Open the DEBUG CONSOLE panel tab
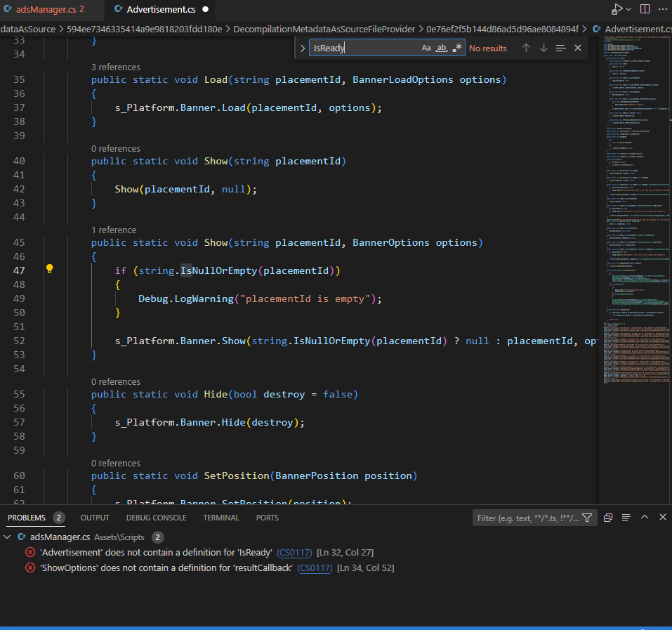672x630 pixels. (x=156, y=518)
